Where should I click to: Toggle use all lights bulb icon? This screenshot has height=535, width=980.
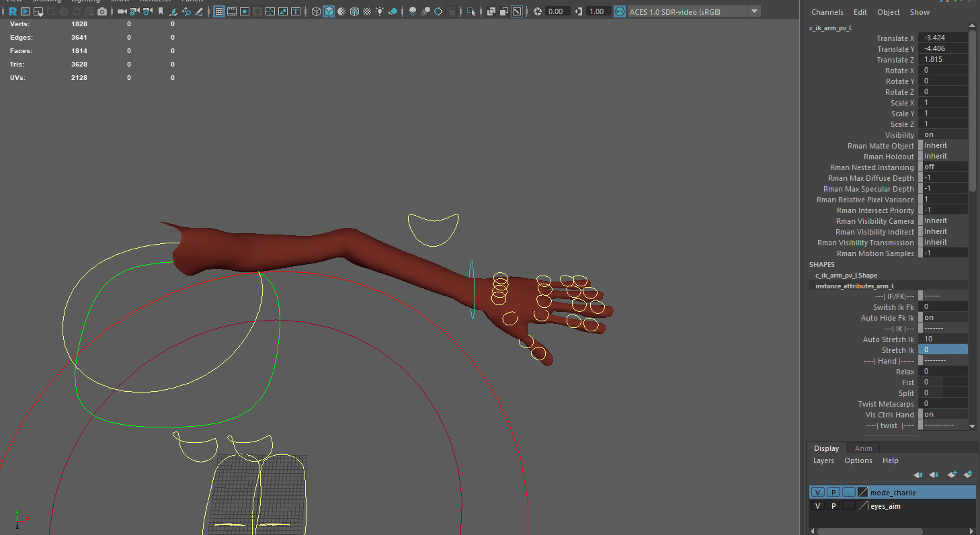pos(380,11)
